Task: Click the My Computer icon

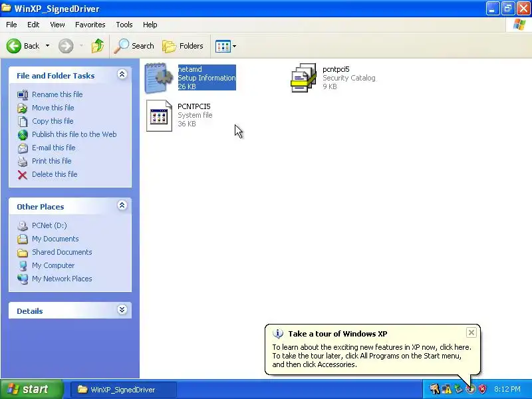Action: 23,265
